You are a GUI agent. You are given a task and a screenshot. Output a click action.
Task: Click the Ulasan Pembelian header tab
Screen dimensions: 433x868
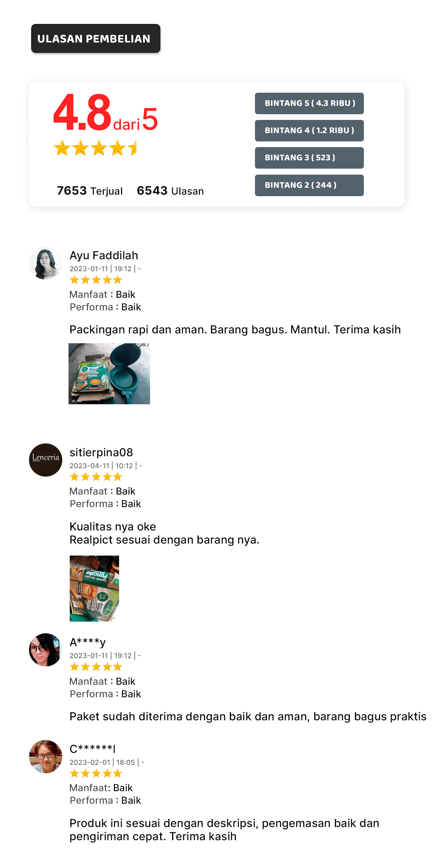click(x=96, y=38)
